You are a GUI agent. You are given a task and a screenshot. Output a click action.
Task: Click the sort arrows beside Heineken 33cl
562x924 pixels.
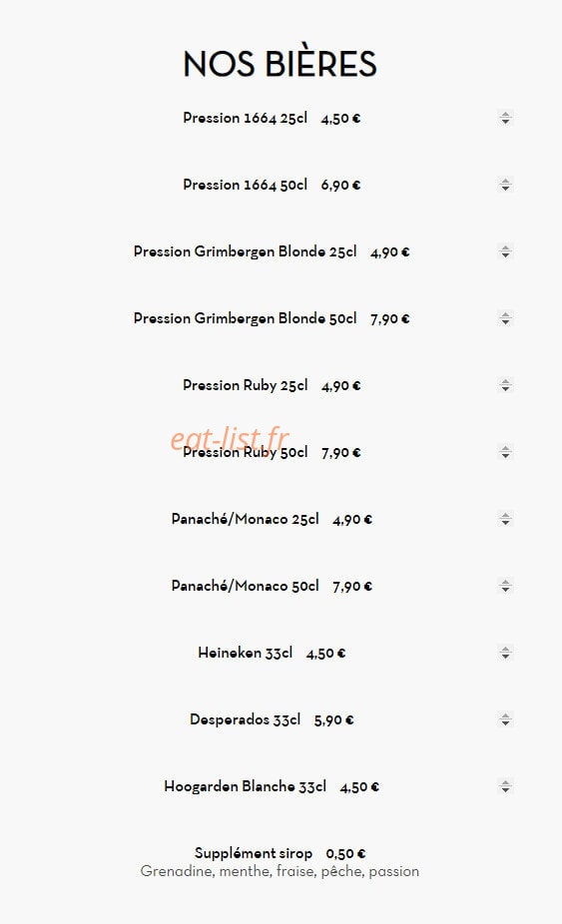505,653
